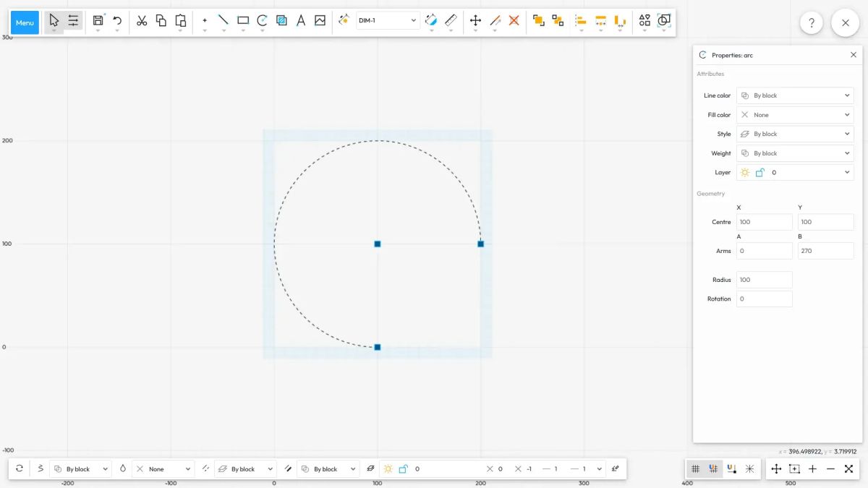Click the zoom to window icon
Viewport: 868px width, 488px height.
[x=794, y=468]
